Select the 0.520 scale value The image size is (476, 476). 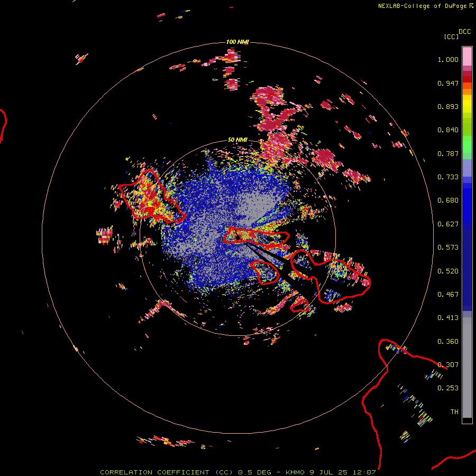pos(448,271)
